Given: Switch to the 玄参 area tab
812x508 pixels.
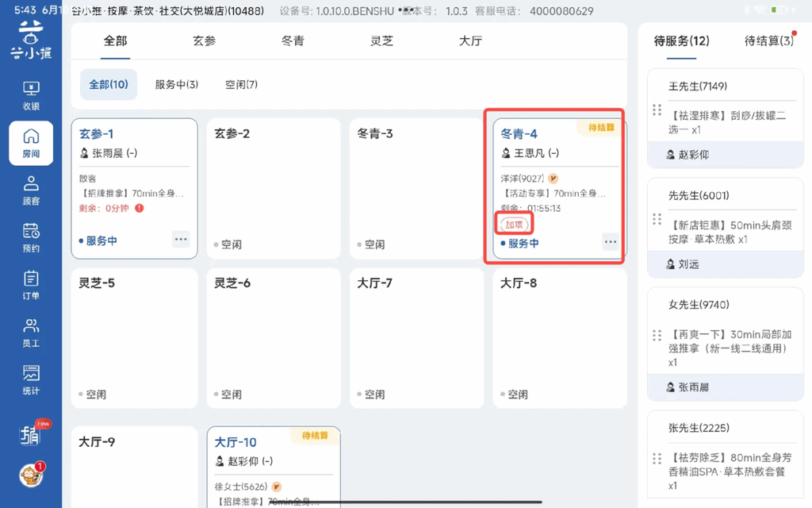Looking at the screenshot, I should click(204, 41).
